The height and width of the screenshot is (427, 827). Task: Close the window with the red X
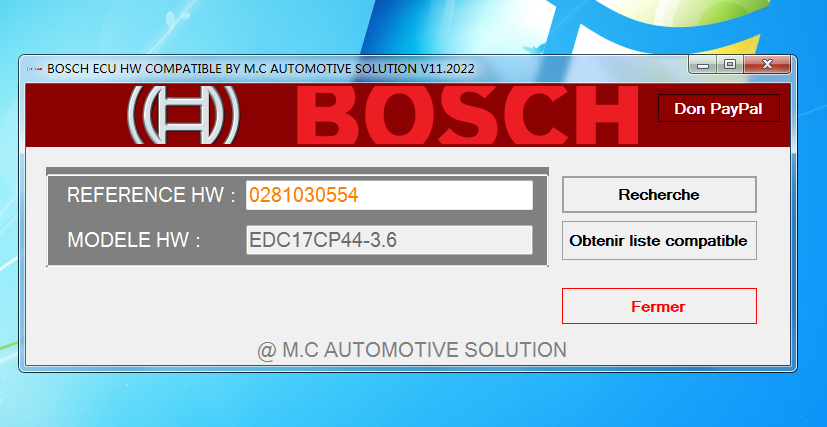tap(767, 65)
